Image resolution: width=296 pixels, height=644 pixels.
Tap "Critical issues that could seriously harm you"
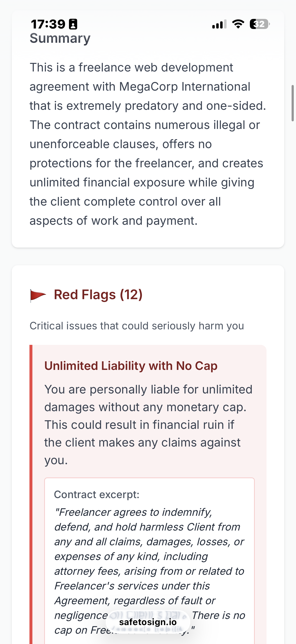(x=137, y=326)
